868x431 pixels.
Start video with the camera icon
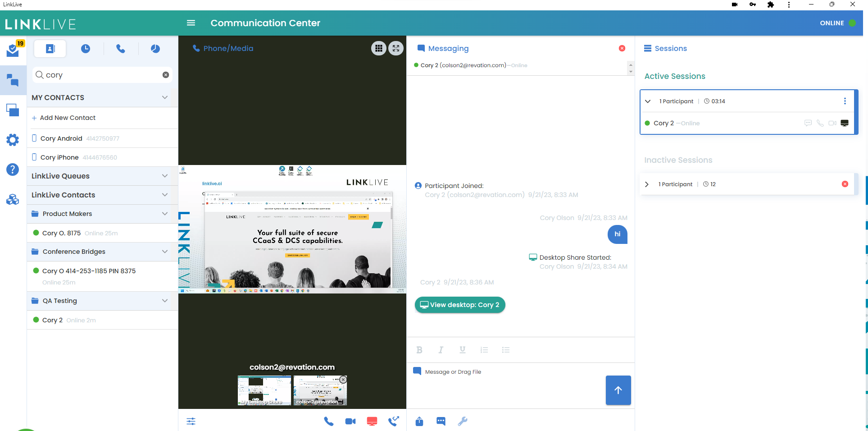pyautogui.click(x=350, y=421)
